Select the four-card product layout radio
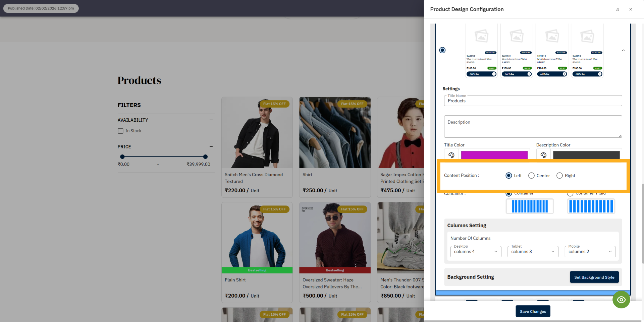 click(x=442, y=50)
